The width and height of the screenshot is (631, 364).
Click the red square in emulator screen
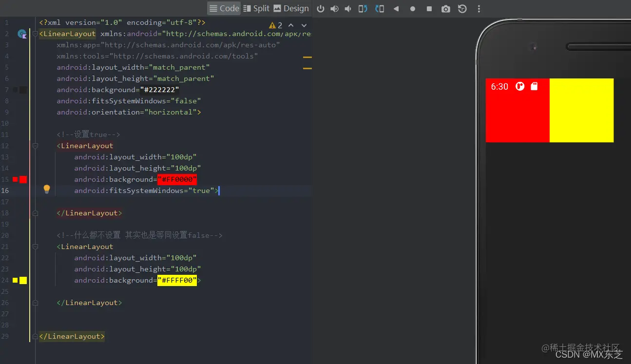(x=517, y=111)
